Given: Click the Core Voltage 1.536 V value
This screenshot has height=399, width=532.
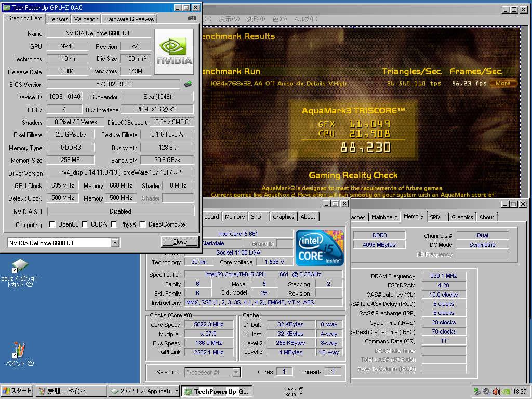Looking at the screenshot, I should [274, 262].
